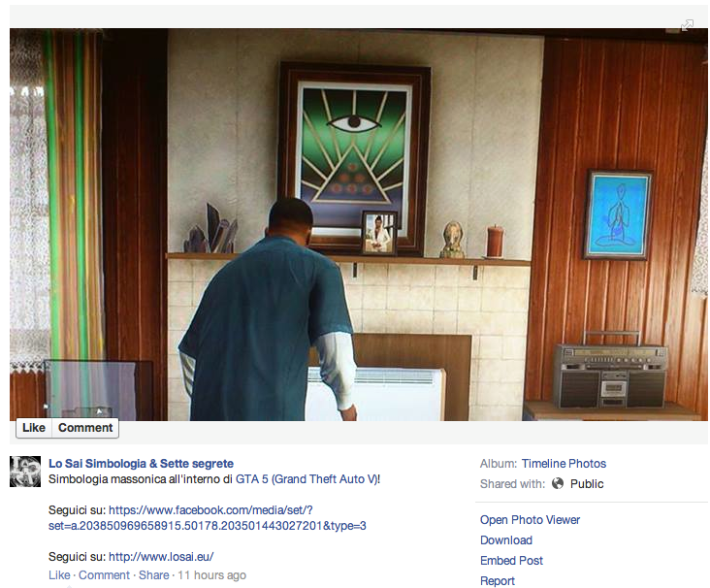Image resolution: width=710 pixels, height=588 pixels.
Task: Click the fullscreen expand arrows icon
Action: coord(687,25)
